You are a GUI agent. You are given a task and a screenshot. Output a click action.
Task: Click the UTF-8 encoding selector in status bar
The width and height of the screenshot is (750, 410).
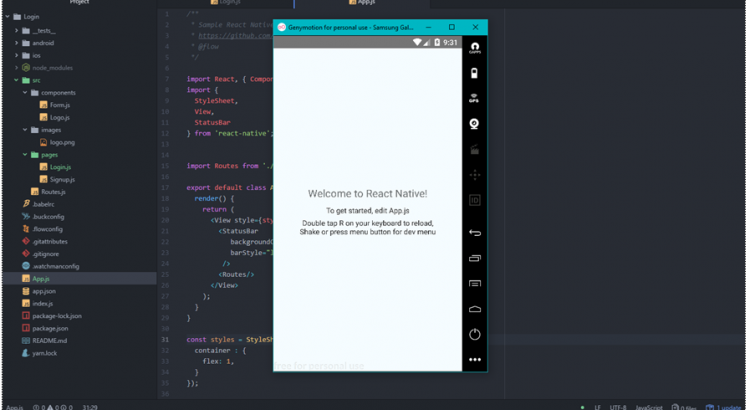[617, 406]
